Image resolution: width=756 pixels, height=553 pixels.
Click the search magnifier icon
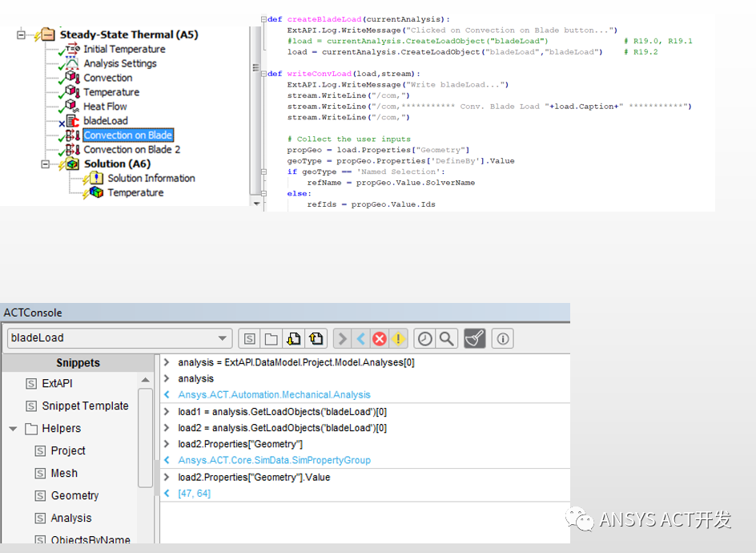(446, 339)
